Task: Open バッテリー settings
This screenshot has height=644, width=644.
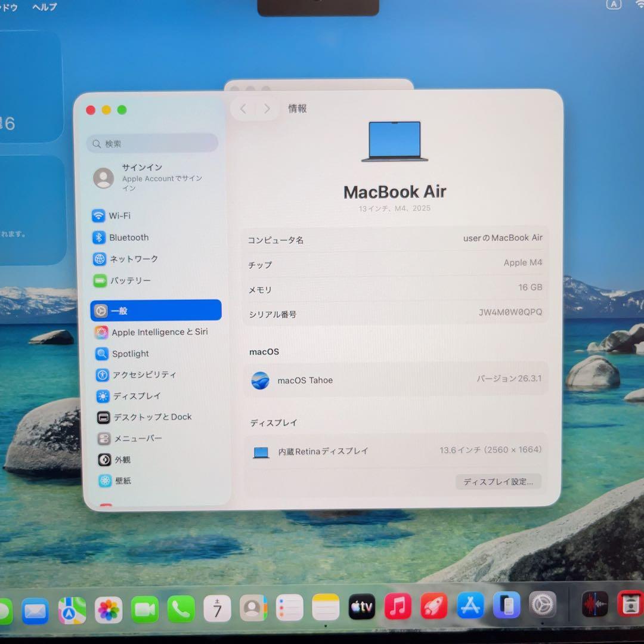Action: coord(130,280)
